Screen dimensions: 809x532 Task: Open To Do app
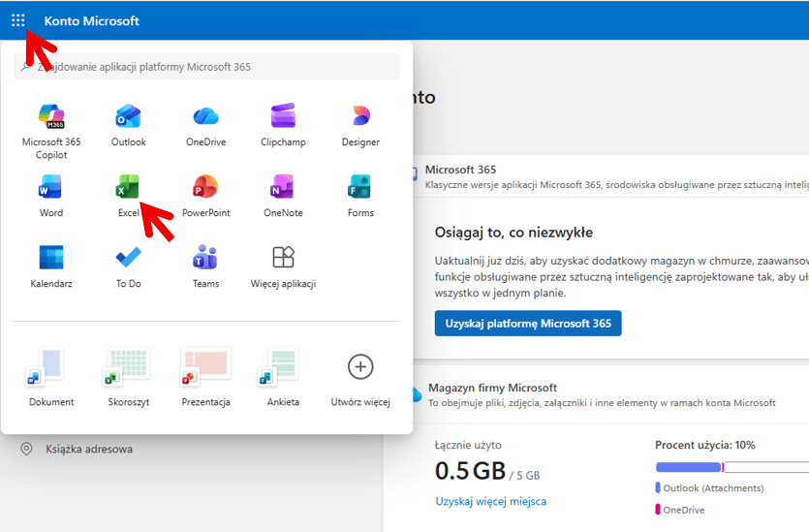point(129,266)
